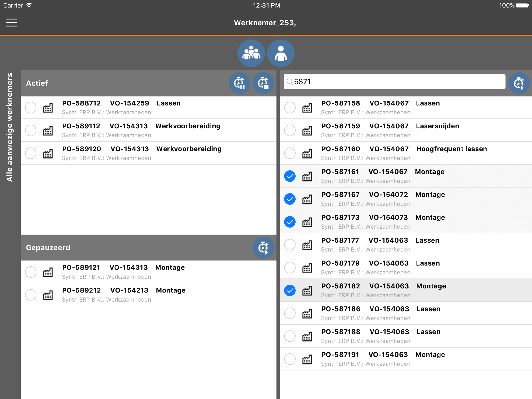Select radio for PO-588712 Lassen

point(31,108)
